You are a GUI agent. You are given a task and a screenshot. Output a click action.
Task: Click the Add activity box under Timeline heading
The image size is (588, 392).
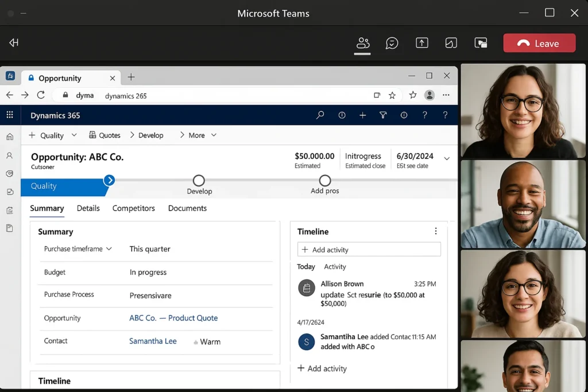[369, 250]
